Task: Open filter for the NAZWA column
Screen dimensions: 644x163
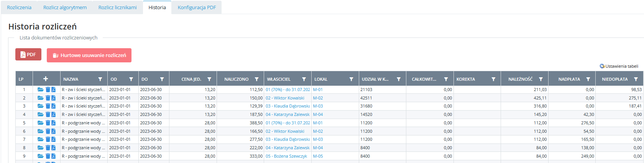Action: pyautogui.click(x=100, y=79)
